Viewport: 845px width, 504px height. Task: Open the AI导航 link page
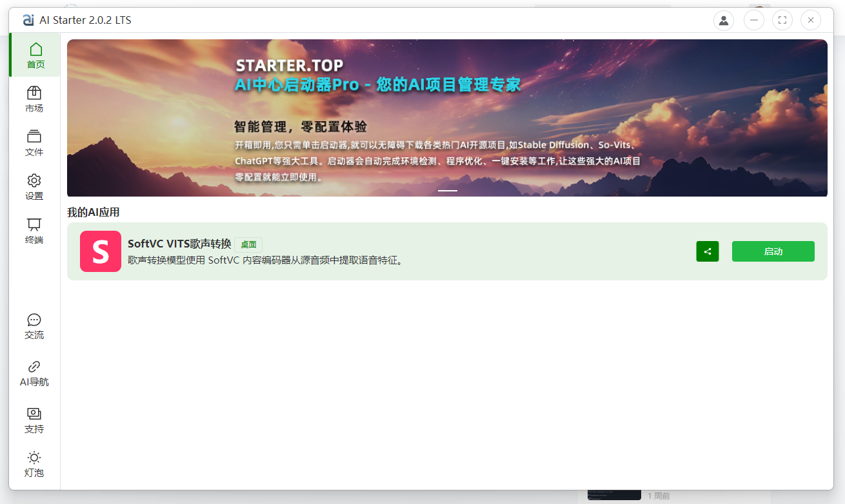pyautogui.click(x=34, y=373)
